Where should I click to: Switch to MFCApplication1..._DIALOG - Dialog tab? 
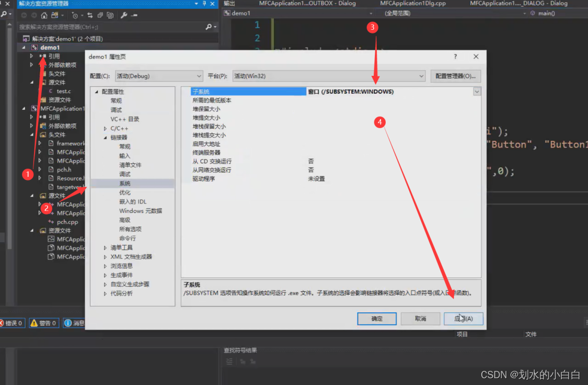pyautogui.click(x=518, y=3)
